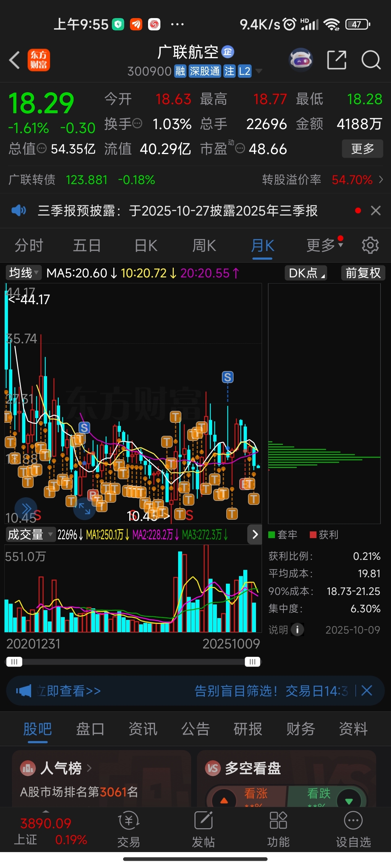Viewport: 391px width, 868px height.
Task: Tap 立即查看>> link
Action: click(68, 691)
